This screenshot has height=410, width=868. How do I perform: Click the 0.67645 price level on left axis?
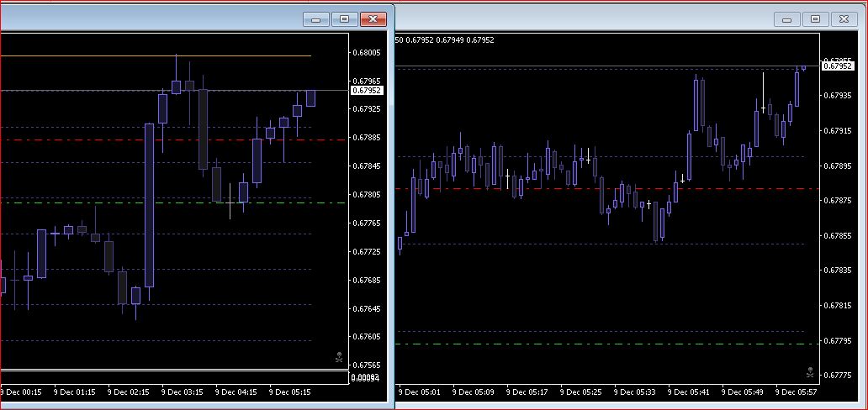point(367,308)
